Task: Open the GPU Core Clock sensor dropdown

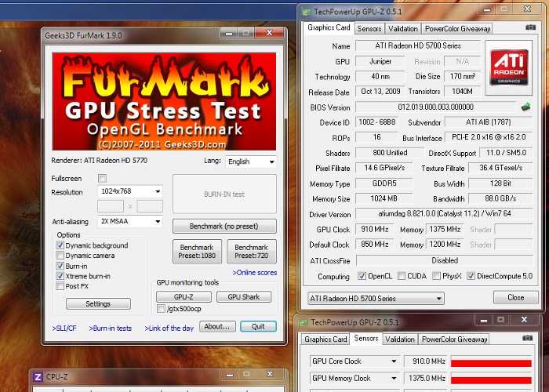Action: (354, 361)
